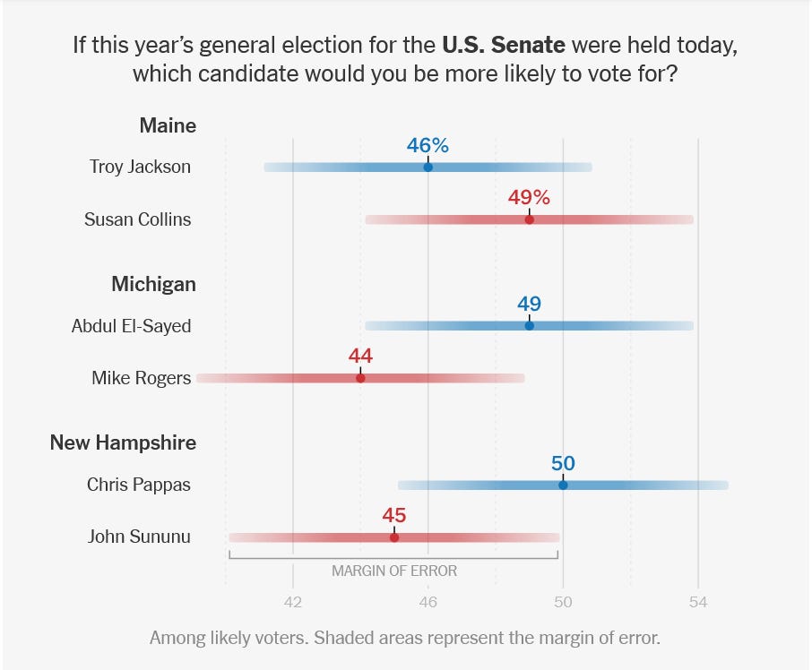Screen dimensions: 812x670
Task: Select the Michigan state heading
Action: 154,284
